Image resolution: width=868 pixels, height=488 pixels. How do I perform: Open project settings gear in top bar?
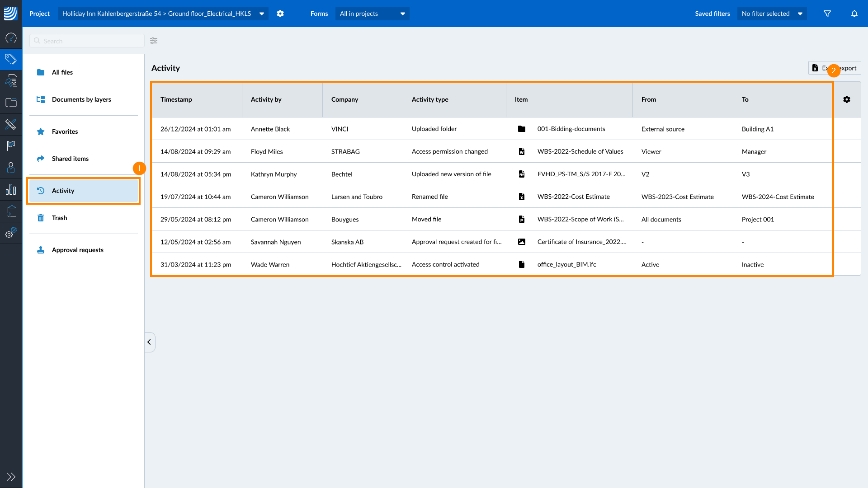click(x=280, y=14)
